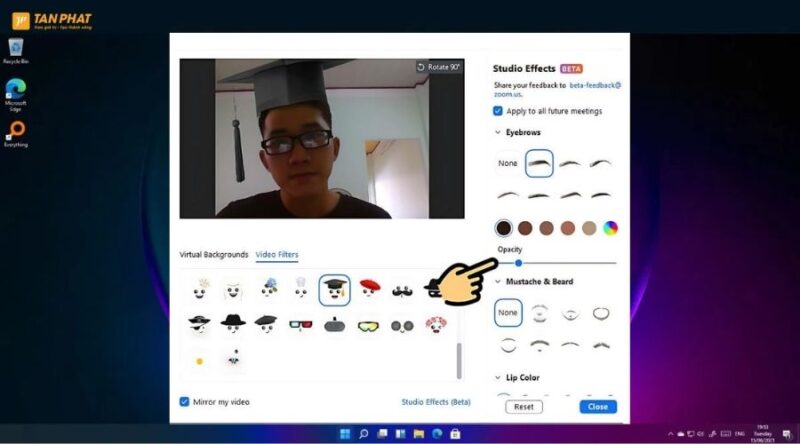800x444 pixels.
Task: Choose the yellow ski goggles filter
Action: [x=368, y=326]
